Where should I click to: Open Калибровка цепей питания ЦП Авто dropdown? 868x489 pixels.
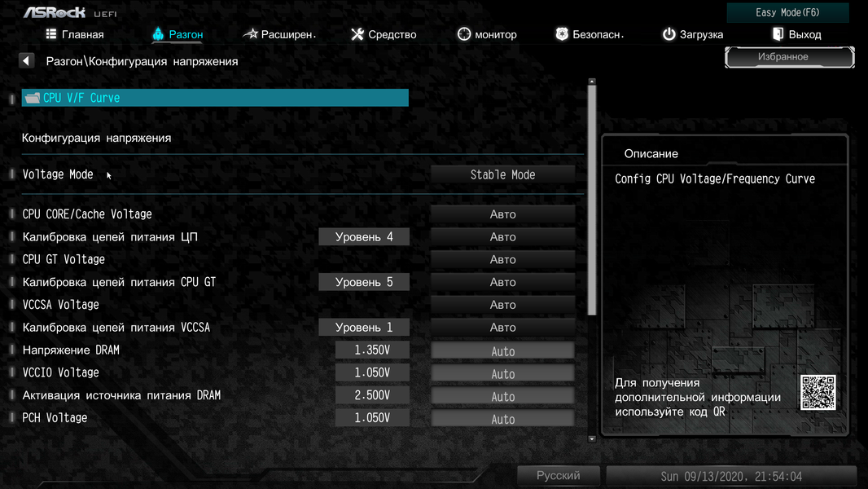(502, 236)
